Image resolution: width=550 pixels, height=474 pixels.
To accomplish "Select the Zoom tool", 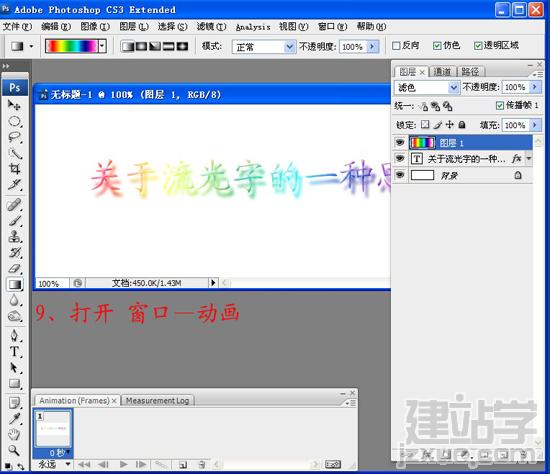I will pos(14,450).
